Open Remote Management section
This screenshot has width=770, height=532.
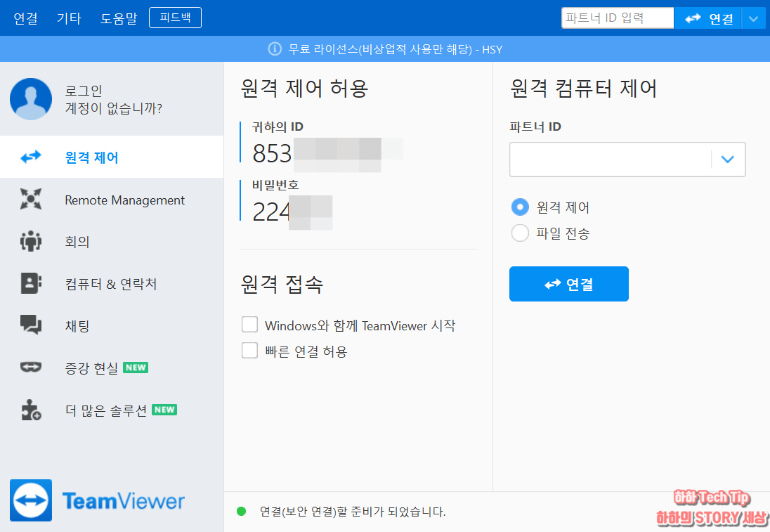point(125,200)
